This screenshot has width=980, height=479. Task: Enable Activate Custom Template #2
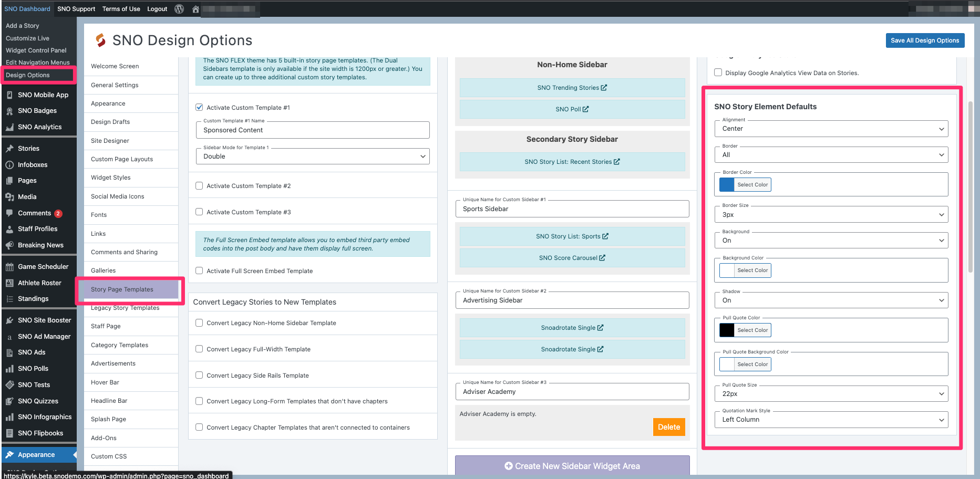pos(199,185)
